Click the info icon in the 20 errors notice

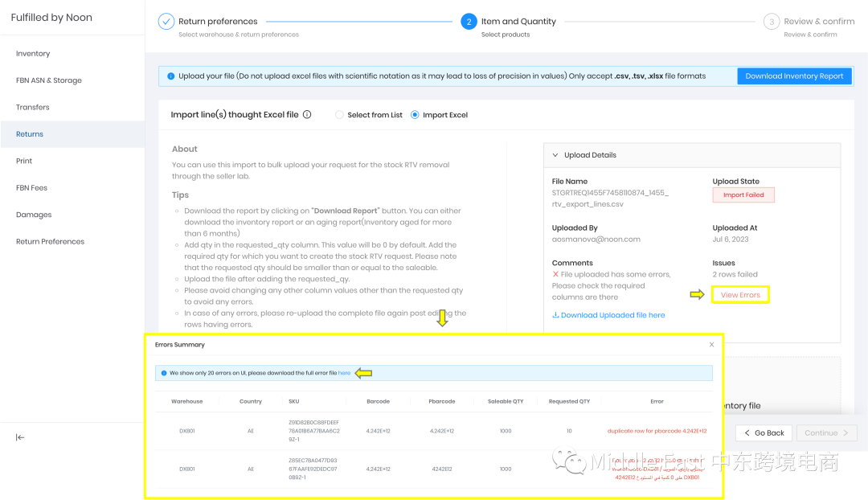pyautogui.click(x=164, y=373)
